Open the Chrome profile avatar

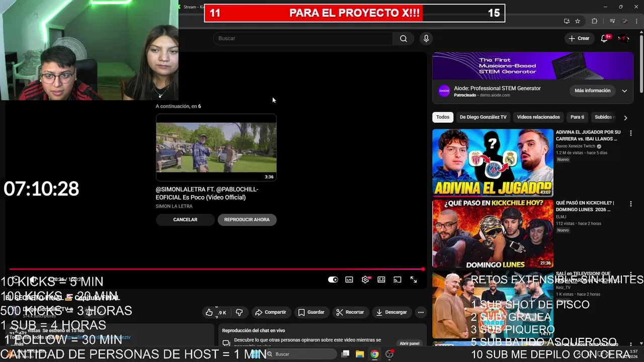pos(625,21)
